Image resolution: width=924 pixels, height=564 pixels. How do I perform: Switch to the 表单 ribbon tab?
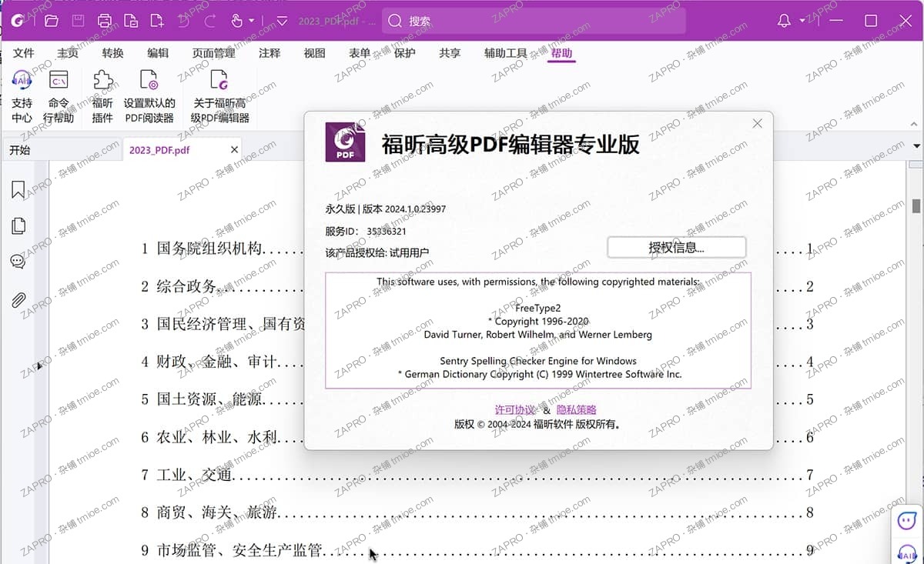(360, 53)
